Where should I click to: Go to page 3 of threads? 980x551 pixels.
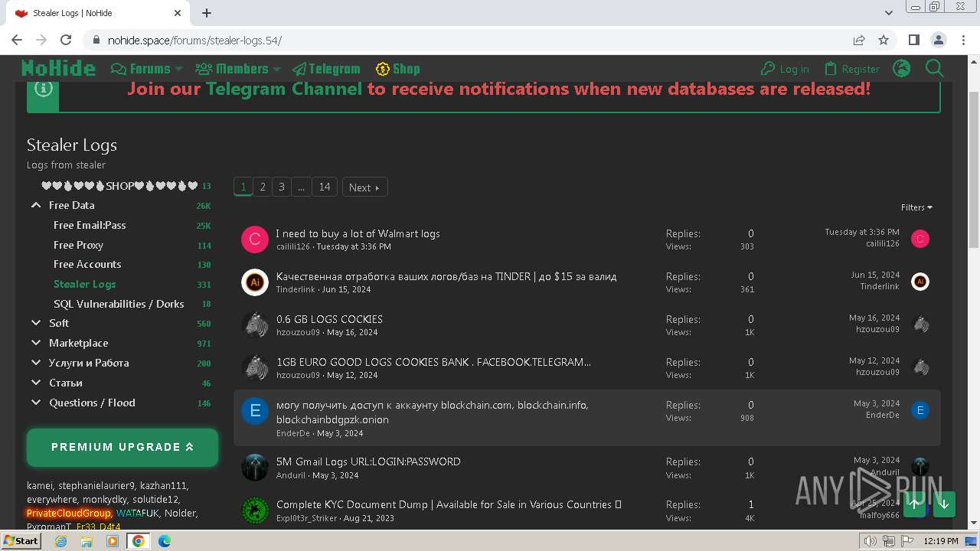282,187
